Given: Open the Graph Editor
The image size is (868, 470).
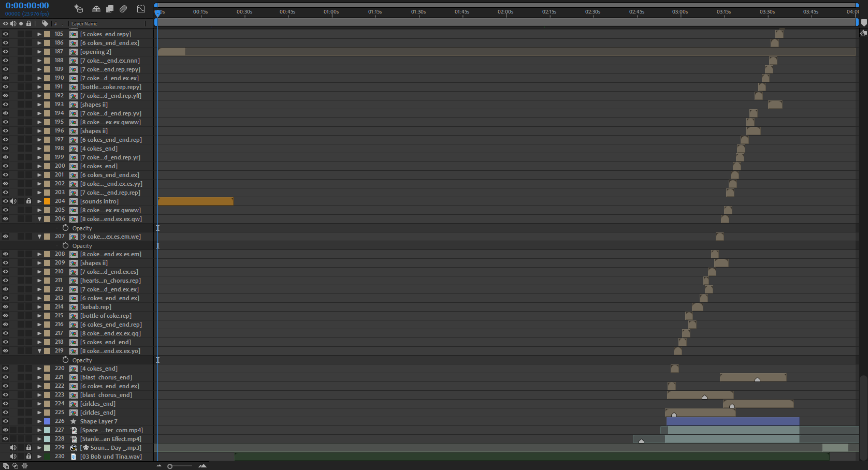Looking at the screenshot, I should coord(141,9).
